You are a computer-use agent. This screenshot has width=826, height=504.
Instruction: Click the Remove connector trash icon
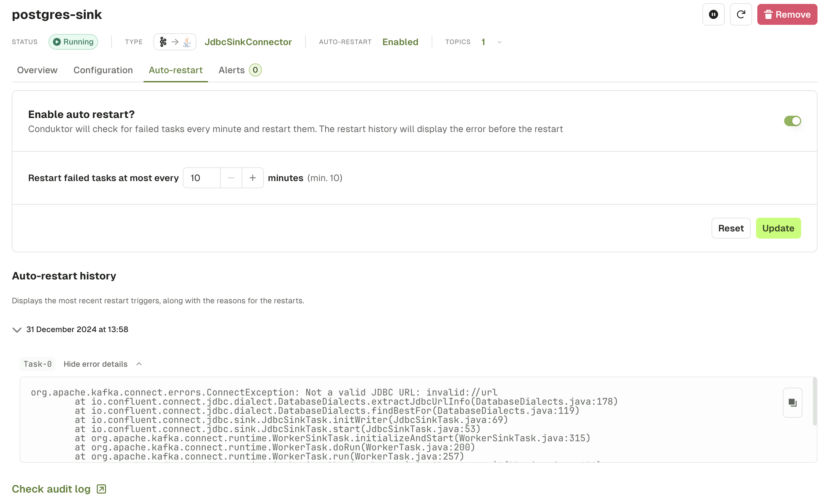767,14
